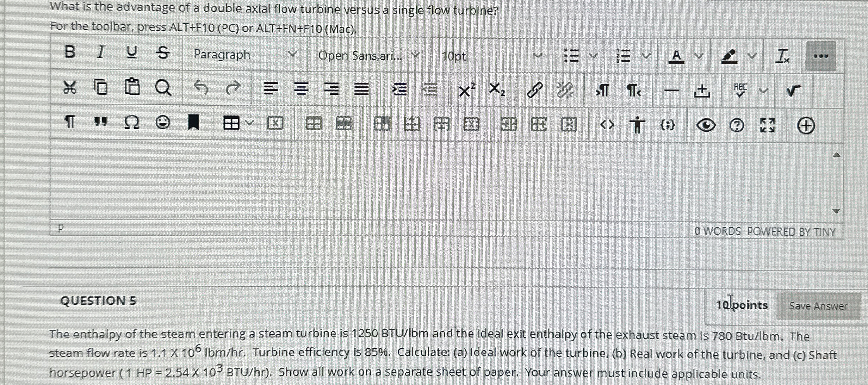Insert a link with the chain icon
Screen dimensions: 868x385
(534, 90)
